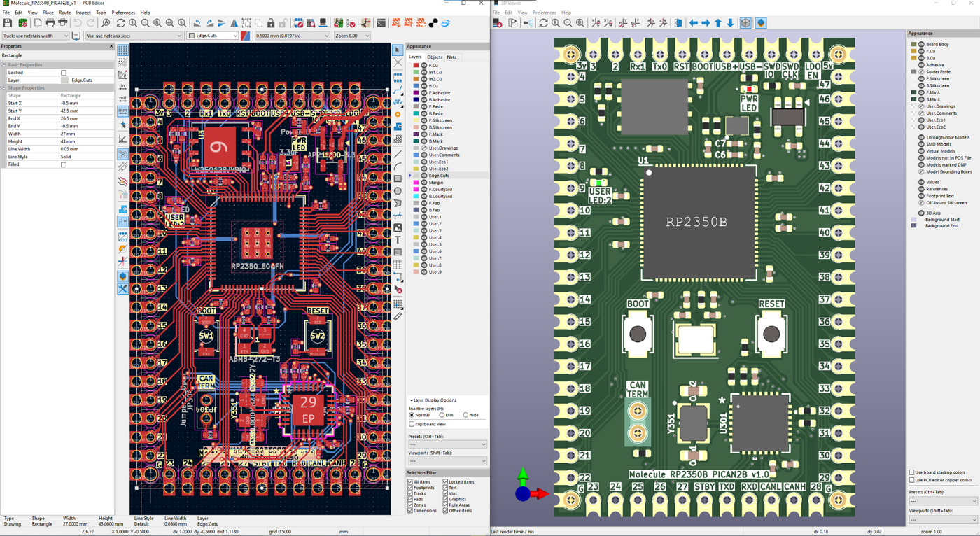980x536 pixels.
Task: Select the Draw Circle tool
Action: [x=398, y=191]
